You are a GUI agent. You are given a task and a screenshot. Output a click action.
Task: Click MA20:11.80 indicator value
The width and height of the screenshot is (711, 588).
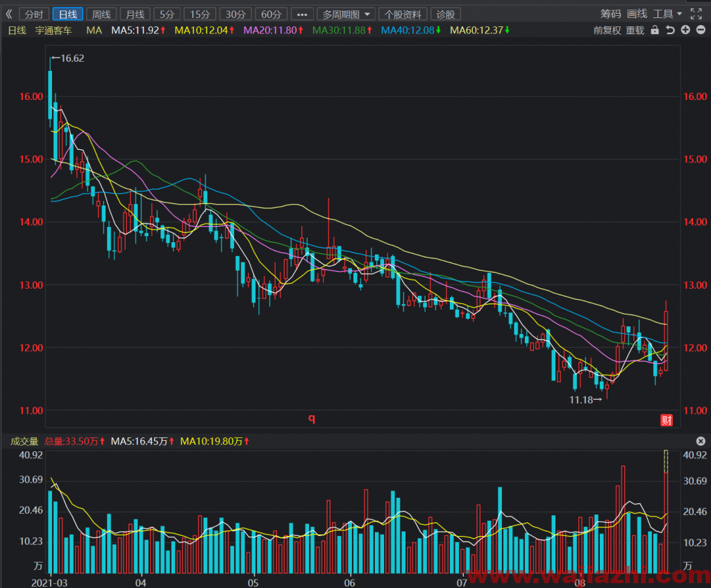tap(274, 31)
